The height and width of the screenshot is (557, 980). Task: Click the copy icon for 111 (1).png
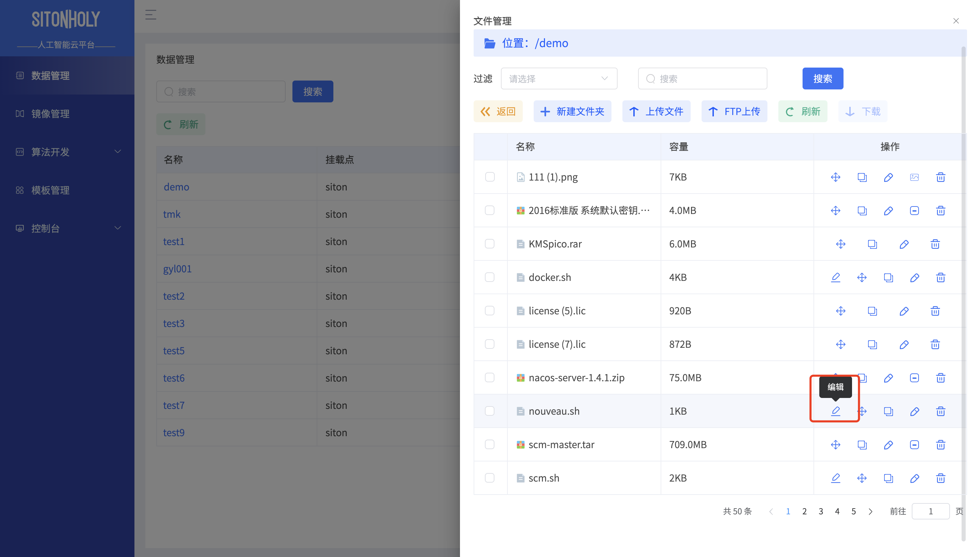862,177
